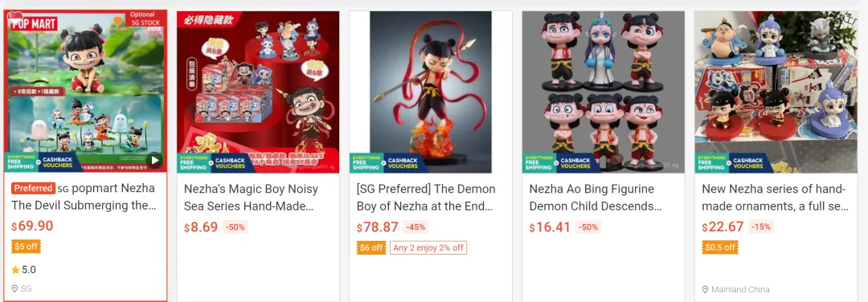Click the Any 2 enjoy 2% off tag
The image size is (868, 302).
(428, 248)
